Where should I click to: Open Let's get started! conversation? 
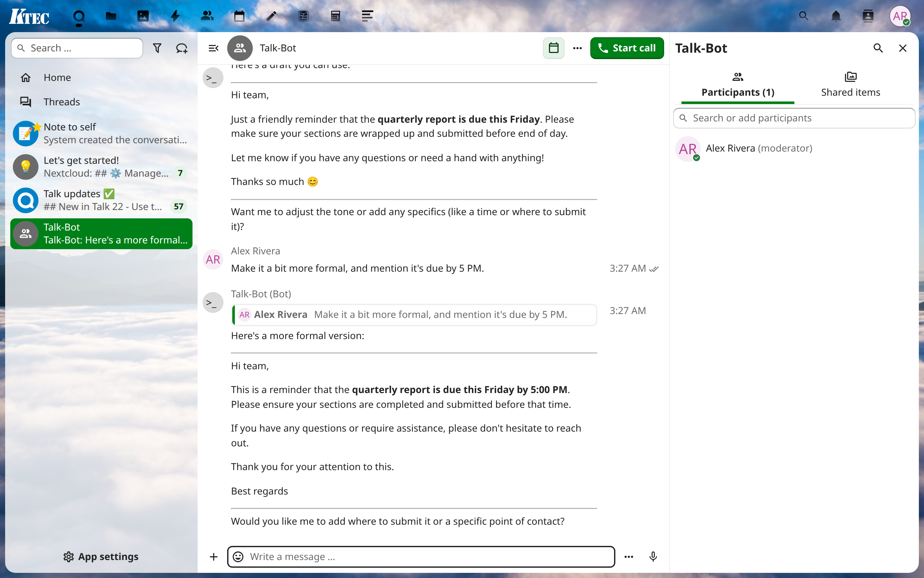point(101,167)
